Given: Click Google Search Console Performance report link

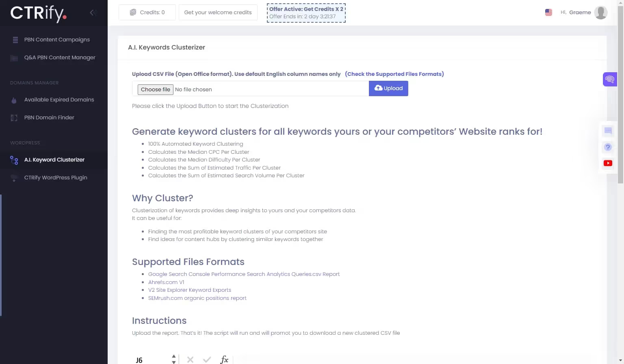Looking at the screenshot, I should 244,274.
